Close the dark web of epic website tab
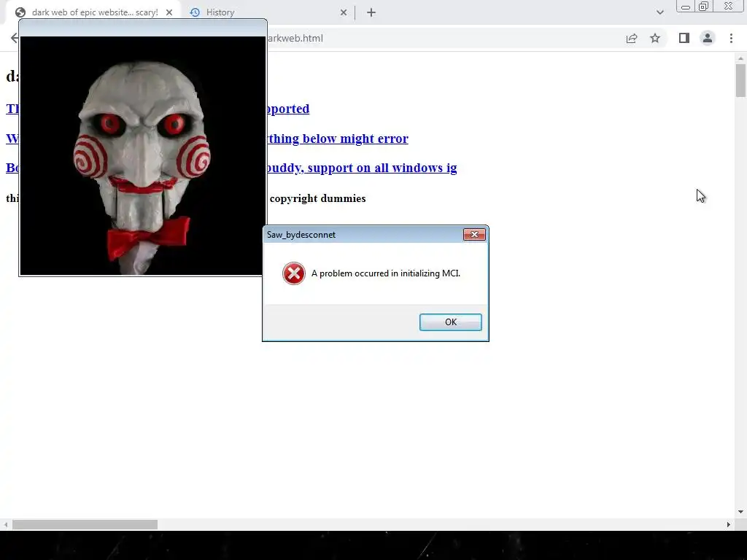This screenshot has height=560, width=747. 169,12
